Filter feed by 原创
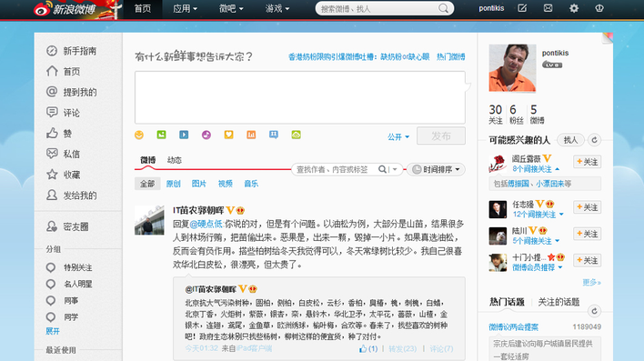 174,184
